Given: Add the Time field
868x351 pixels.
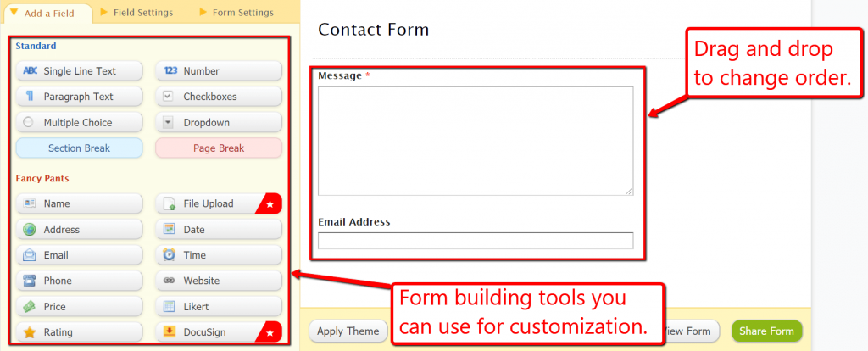Looking at the screenshot, I should point(219,254).
